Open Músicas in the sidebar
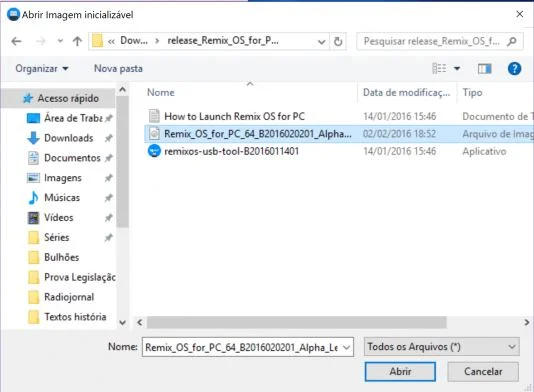The width and height of the screenshot is (534, 392). (x=62, y=198)
